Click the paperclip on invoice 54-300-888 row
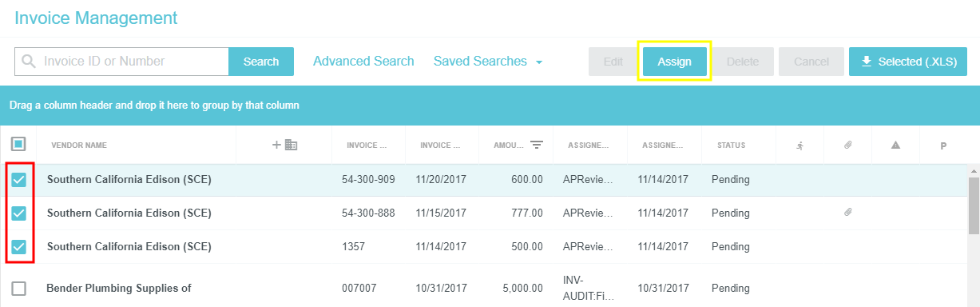This screenshot has width=980, height=307. pyautogui.click(x=848, y=213)
